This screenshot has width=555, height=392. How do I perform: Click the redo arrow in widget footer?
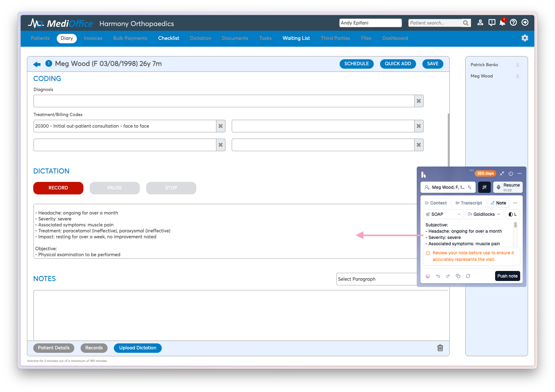[x=448, y=276]
